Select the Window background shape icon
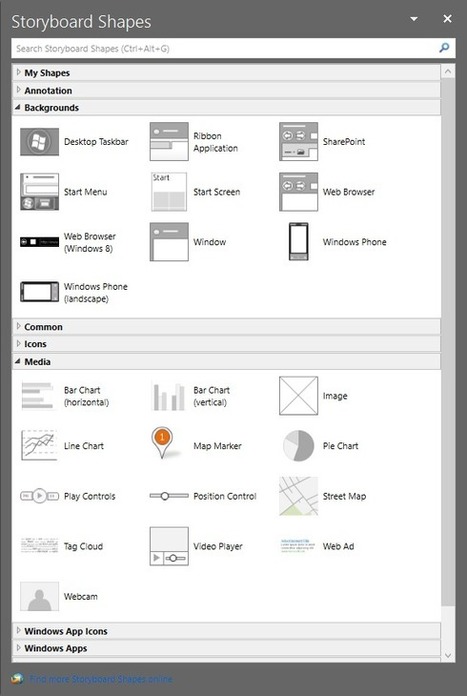The width and height of the screenshot is (467, 696). click(x=169, y=242)
